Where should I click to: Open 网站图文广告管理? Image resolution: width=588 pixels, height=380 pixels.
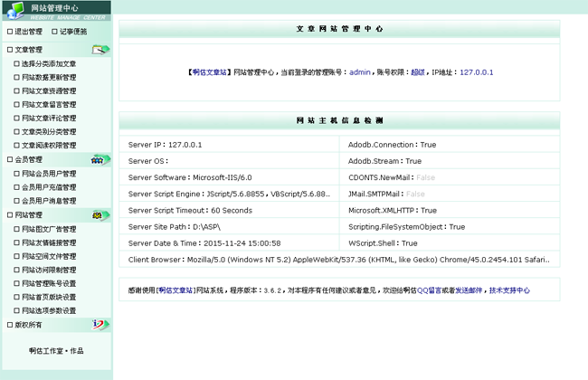[49, 229]
